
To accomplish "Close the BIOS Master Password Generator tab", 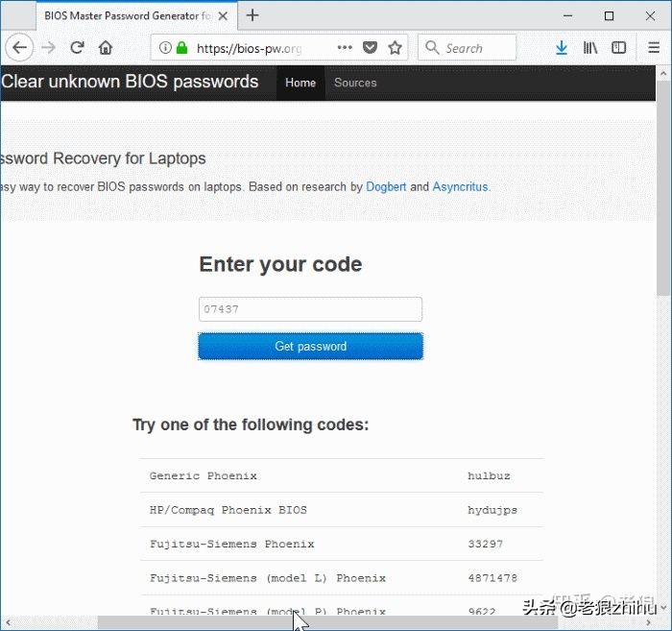I will tap(223, 16).
